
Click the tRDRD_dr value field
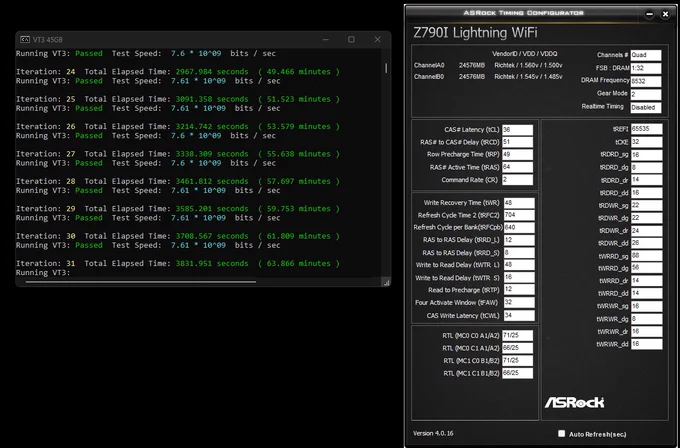(646, 180)
